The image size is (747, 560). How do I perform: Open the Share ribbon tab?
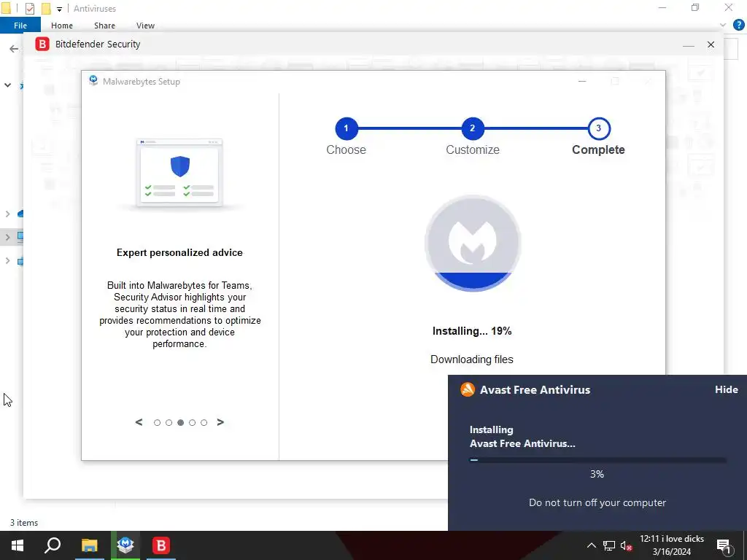[x=104, y=26]
